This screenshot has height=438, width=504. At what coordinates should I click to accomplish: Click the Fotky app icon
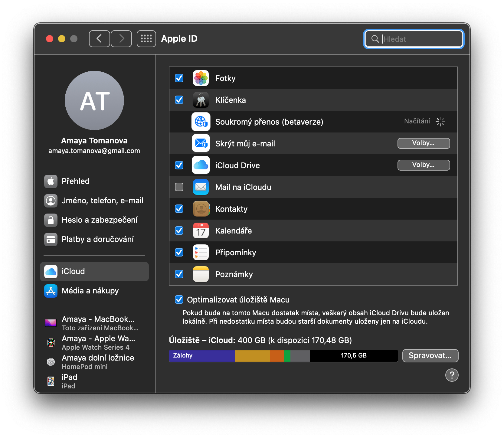(201, 78)
